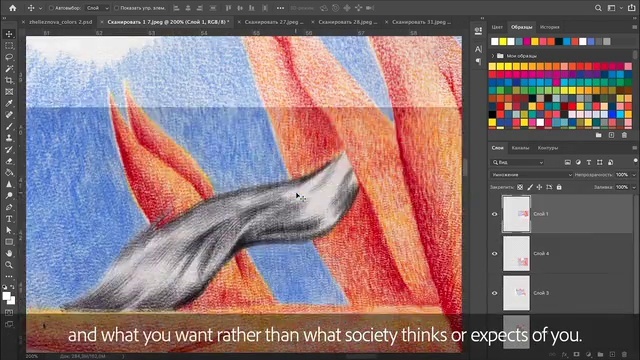
Task: Click the Share icon at top right
Action: (x=631, y=8)
